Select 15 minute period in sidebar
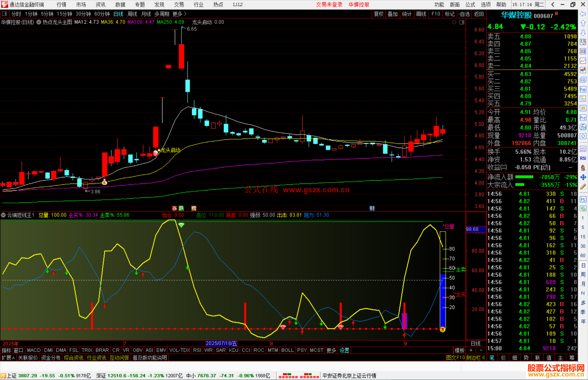The width and height of the screenshot is (588, 380). (x=583, y=237)
